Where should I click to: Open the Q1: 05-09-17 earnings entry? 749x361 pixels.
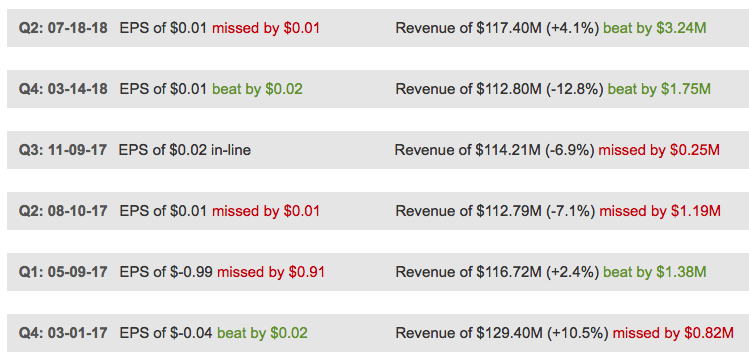click(378, 272)
